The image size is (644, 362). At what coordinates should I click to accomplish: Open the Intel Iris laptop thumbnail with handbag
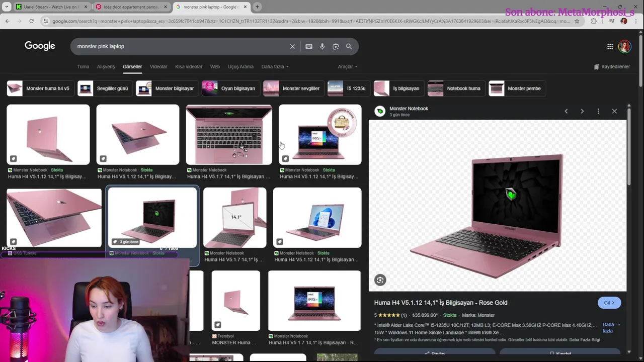click(320, 135)
